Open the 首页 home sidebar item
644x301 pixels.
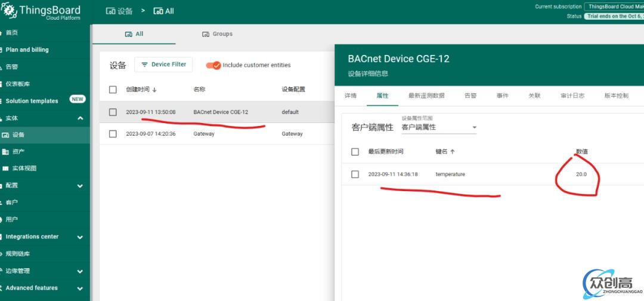point(11,32)
